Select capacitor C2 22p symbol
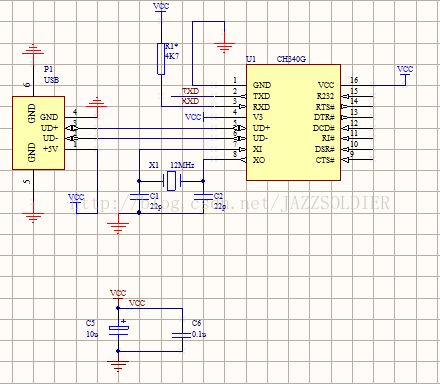 tap(203, 197)
